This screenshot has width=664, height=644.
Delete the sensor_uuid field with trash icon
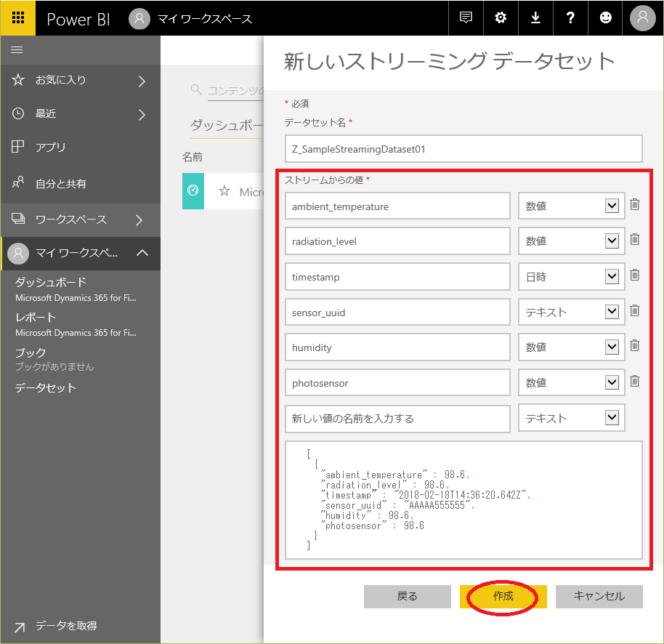[x=634, y=311]
